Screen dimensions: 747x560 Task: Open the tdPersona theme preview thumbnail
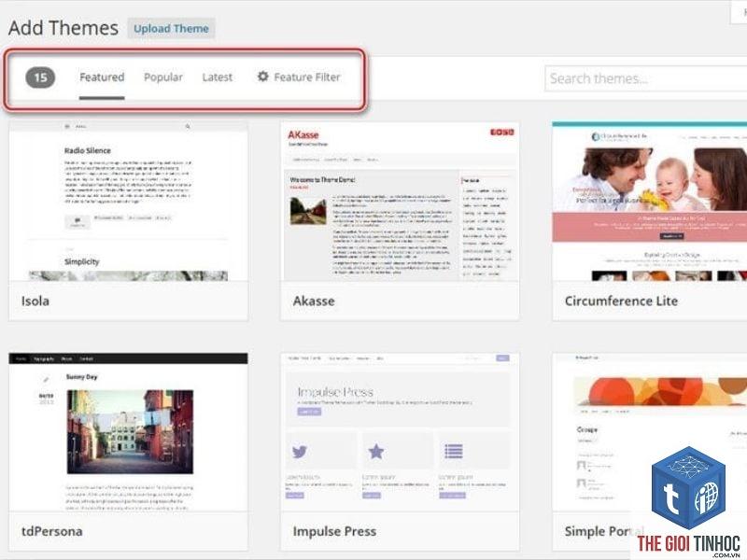[129, 432]
